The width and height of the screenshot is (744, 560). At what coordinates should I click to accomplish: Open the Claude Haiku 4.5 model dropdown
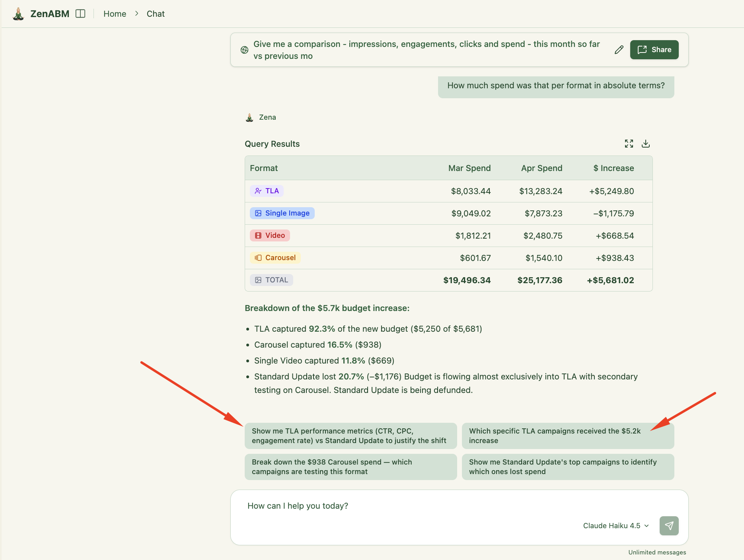coord(615,526)
